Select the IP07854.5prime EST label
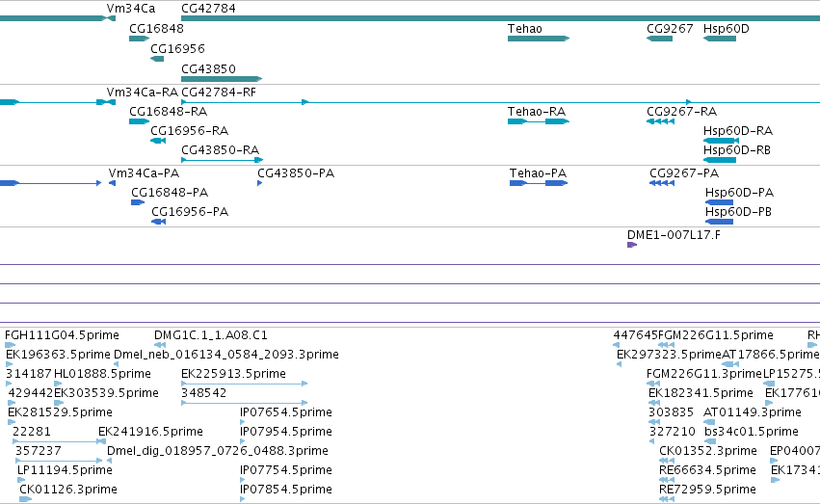Screen dimensions: 820x504 tap(286, 490)
